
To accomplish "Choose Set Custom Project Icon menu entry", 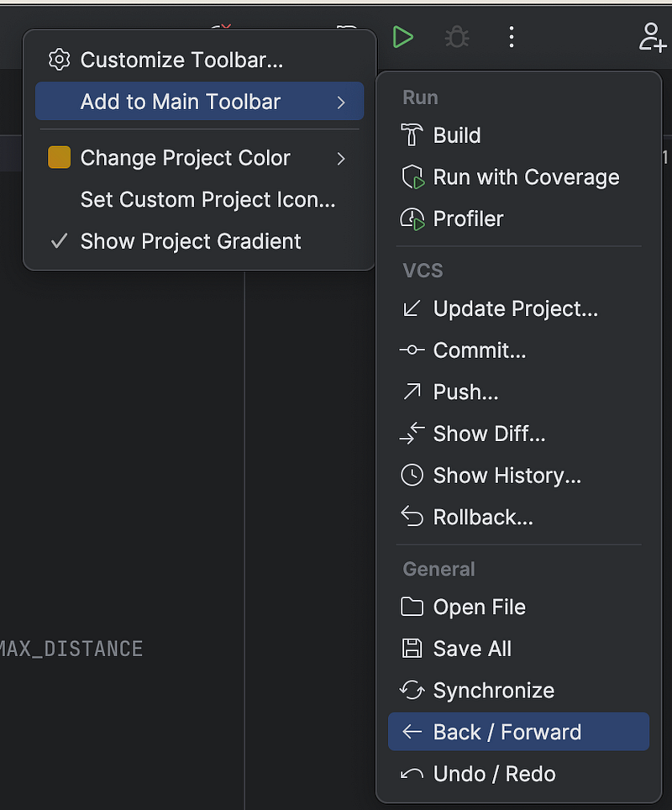I will (x=208, y=199).
